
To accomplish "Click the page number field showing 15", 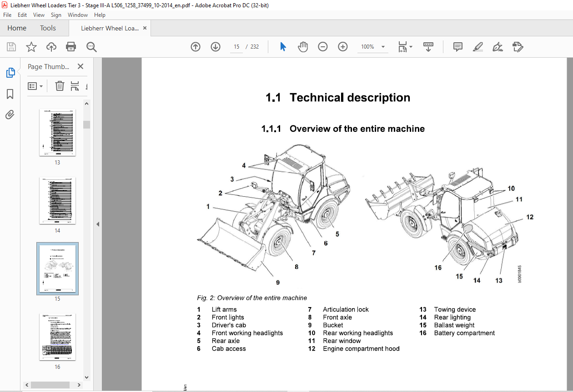I will point(236,47).
